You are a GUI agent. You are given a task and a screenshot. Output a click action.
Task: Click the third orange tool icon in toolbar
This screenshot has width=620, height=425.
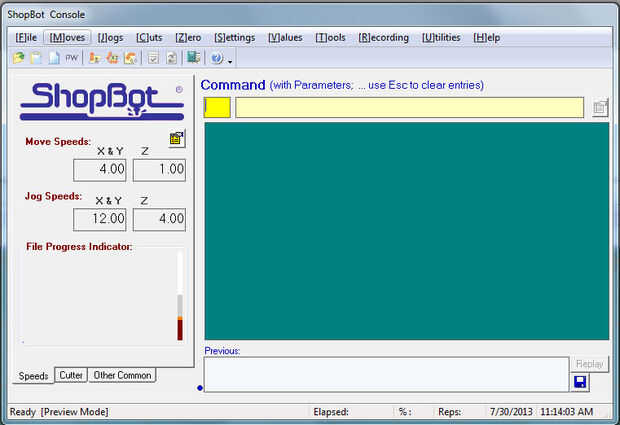tap(130, 58)
